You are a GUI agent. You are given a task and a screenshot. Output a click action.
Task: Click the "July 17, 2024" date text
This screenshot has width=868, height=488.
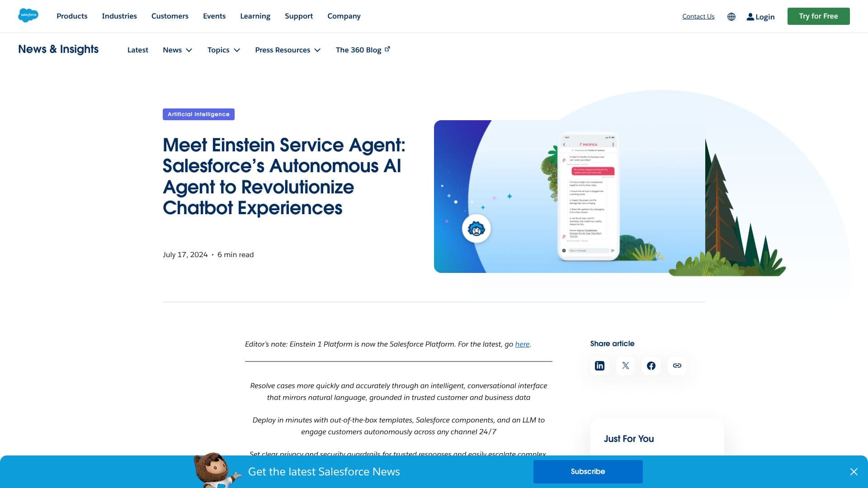click(185, 255)
